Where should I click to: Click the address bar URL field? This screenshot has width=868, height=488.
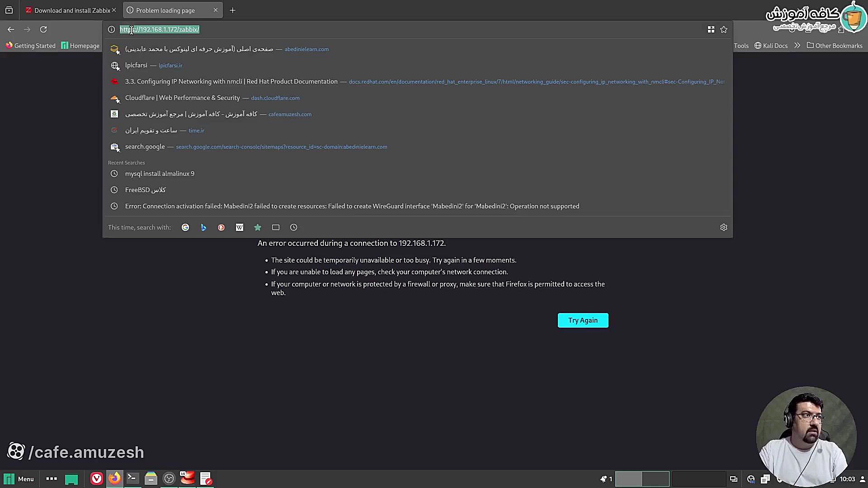[407, 29]
